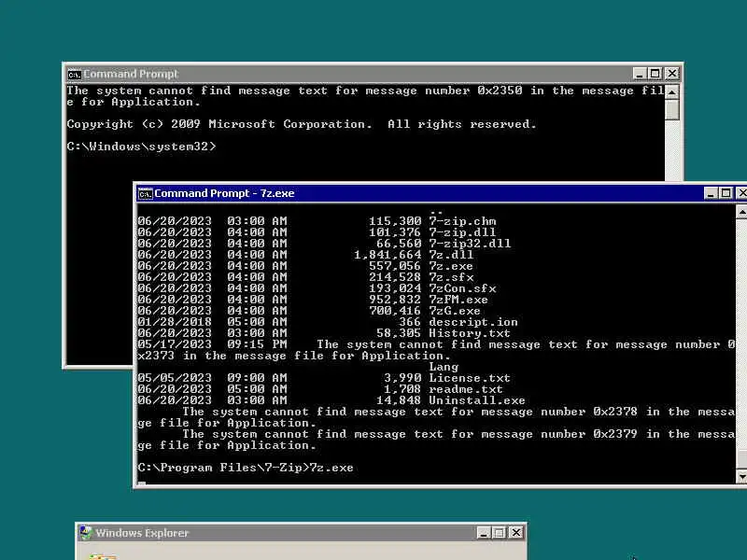Screen dimensions: 747x560
Task: Click the cmd icon in the back Command Prompt title bar
Action: click(x=75, y=75)
